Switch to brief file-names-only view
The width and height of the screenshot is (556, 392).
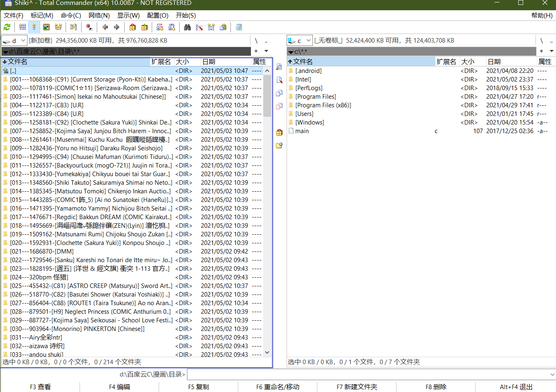click(x=23, y=27)
